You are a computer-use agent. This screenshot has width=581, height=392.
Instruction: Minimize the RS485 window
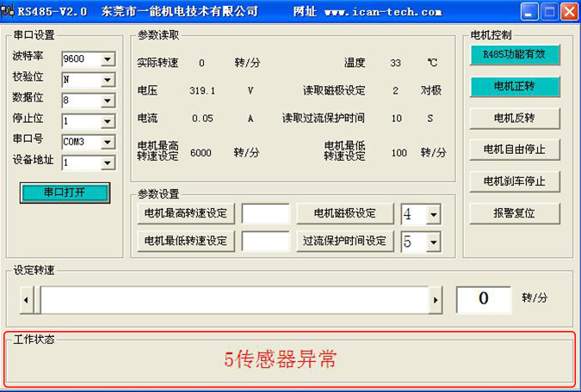(529, 12)
